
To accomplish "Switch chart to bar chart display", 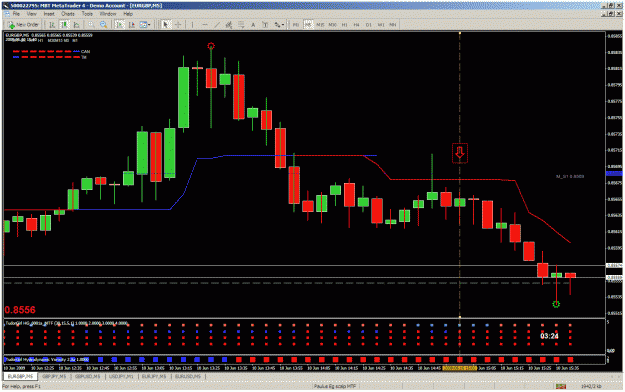I will (x=52, y=25).
